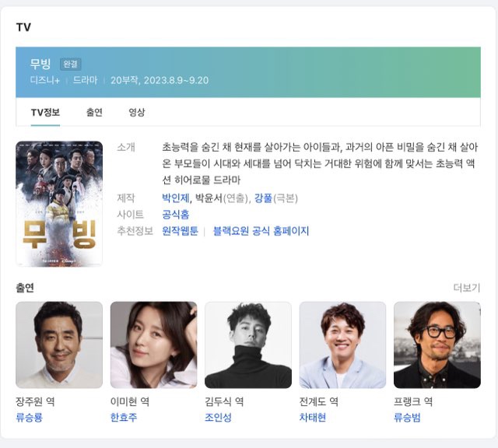Click the 차태현 actor name link
The image size is (498, 448).
(313, 417)
